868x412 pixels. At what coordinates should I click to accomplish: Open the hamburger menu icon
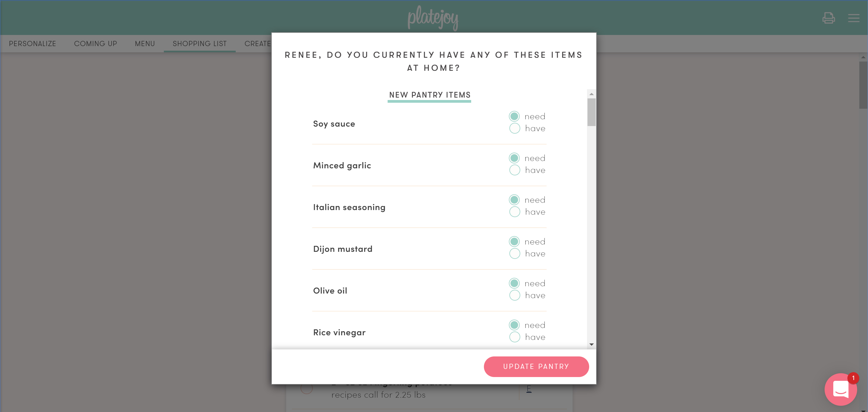(853, 18)
